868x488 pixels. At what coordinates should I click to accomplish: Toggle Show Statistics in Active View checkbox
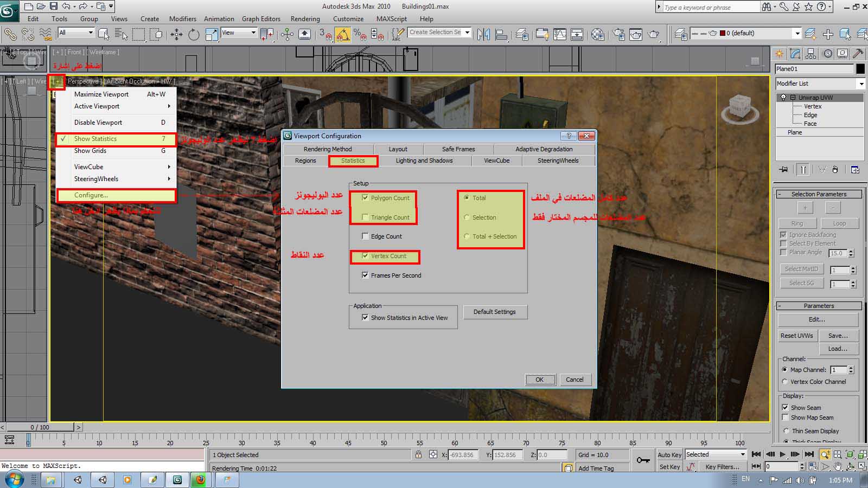point(365,318)
